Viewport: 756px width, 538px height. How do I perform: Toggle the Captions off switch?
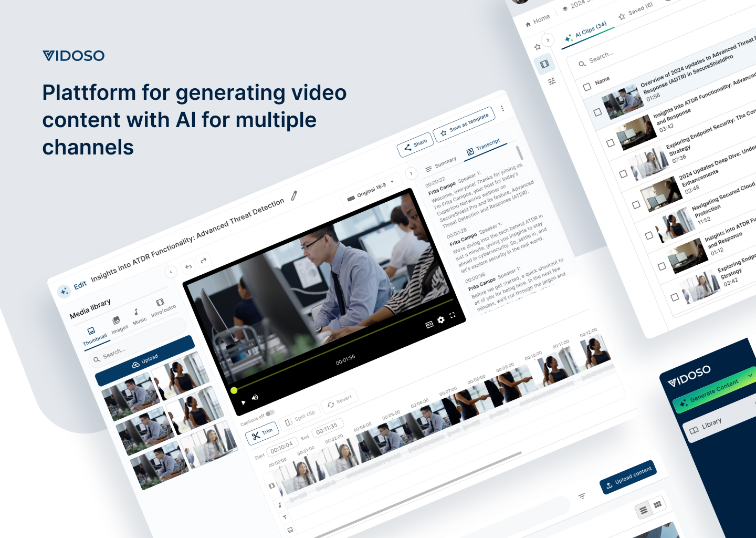(x=270, y=413)
